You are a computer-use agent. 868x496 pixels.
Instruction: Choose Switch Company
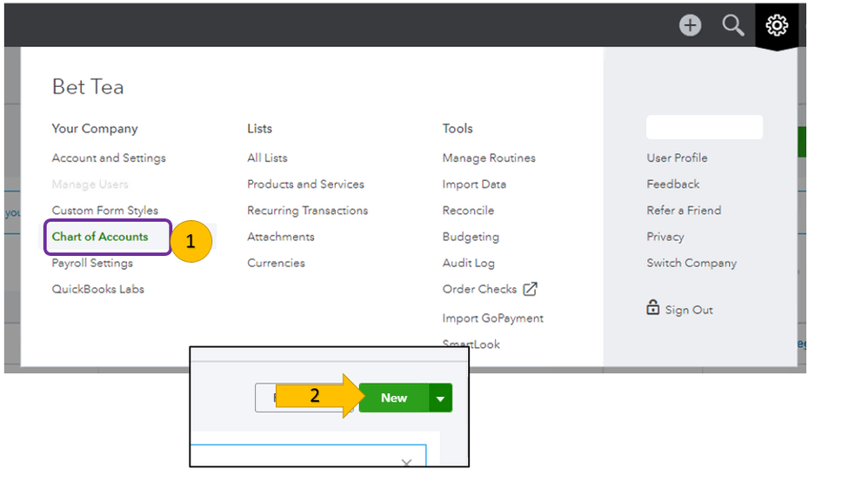point(691,263)
